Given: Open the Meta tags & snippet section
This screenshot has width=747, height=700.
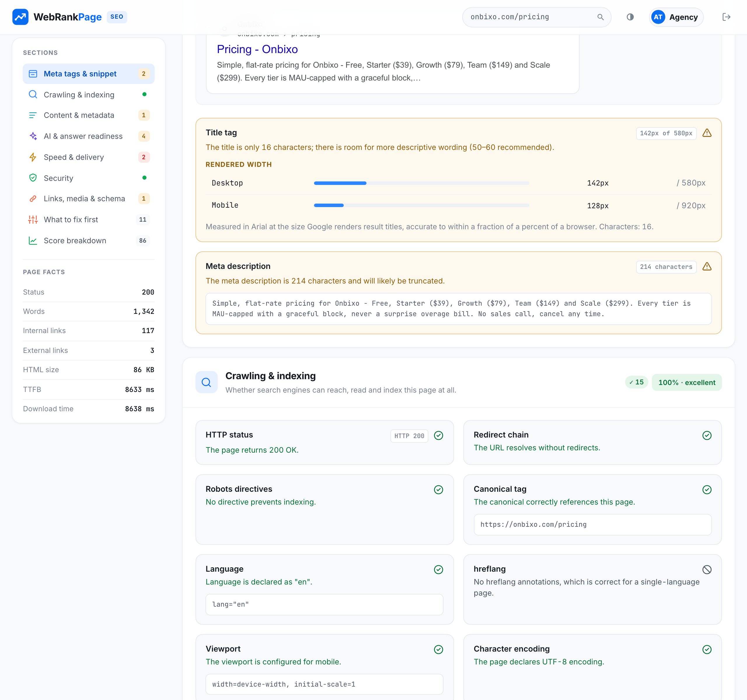Looking at the screenshot, I should click(x=89, y=73).
